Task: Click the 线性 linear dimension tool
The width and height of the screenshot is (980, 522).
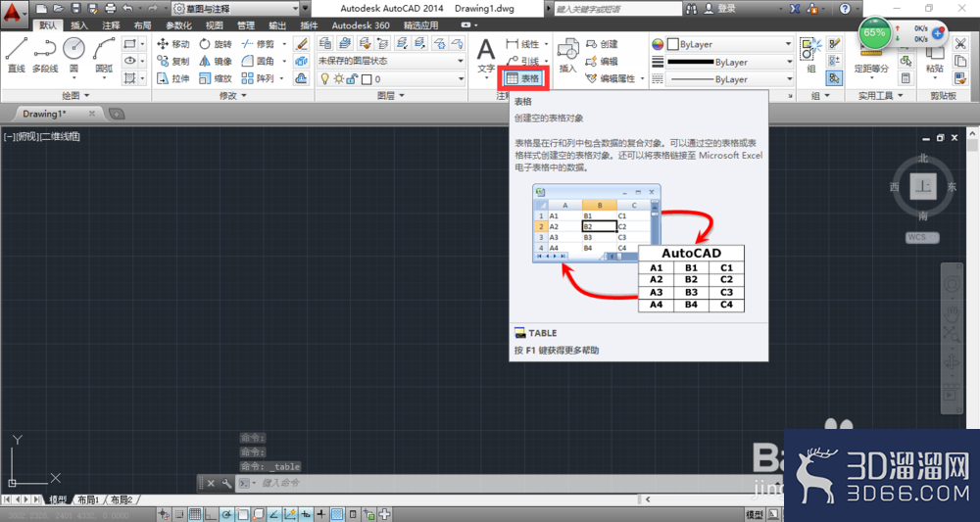Action: click(x=523, y=44)
